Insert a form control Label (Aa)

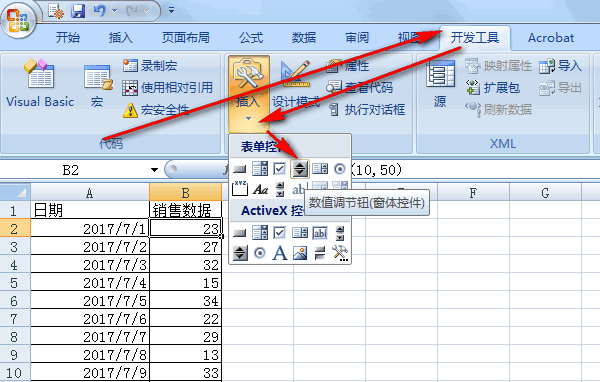coord(260,189)
